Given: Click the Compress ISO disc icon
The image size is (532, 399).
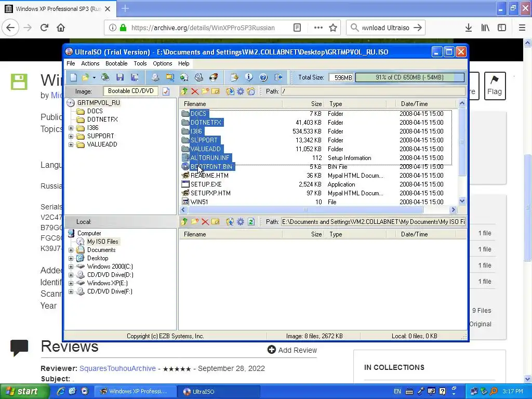Looking at the screenshot, I should [x=184, y=77].
